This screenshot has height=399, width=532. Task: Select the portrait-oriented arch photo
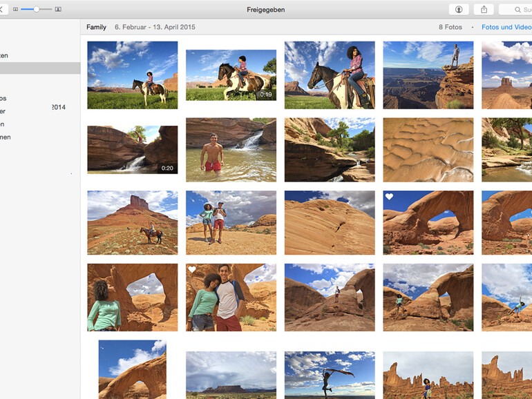pos(133,369)
